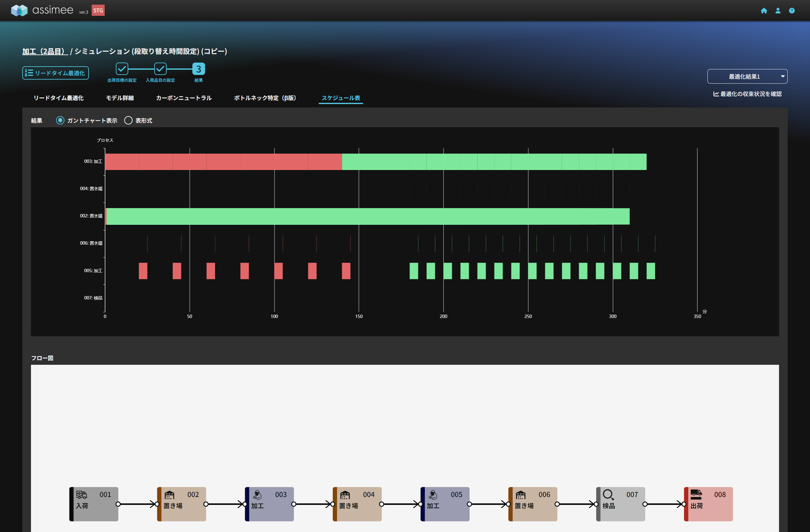Viewport: 810px width, 532px height.
Task: Click the 005: 加工 axis label
Action: pos(93,270)
